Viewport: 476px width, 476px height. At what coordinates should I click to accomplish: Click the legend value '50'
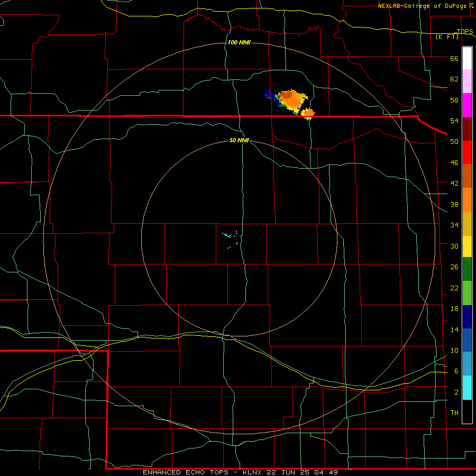(x=454, y=142)
